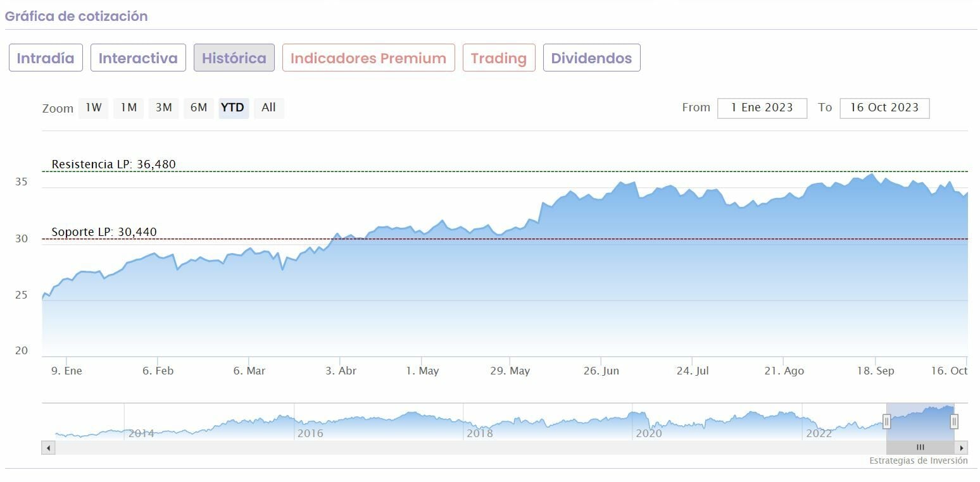Click the scrollbar right arrow
The image size is (980, 482).
pos(962,448)
